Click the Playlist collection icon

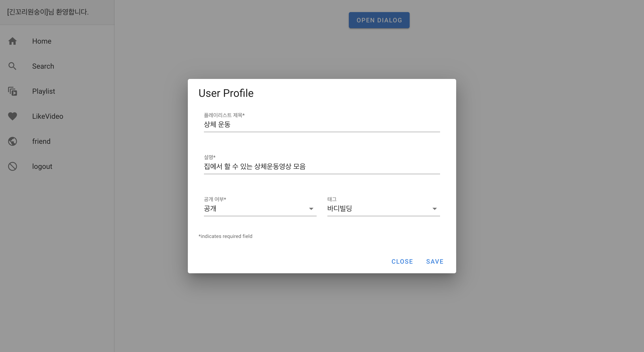(13, 91)
